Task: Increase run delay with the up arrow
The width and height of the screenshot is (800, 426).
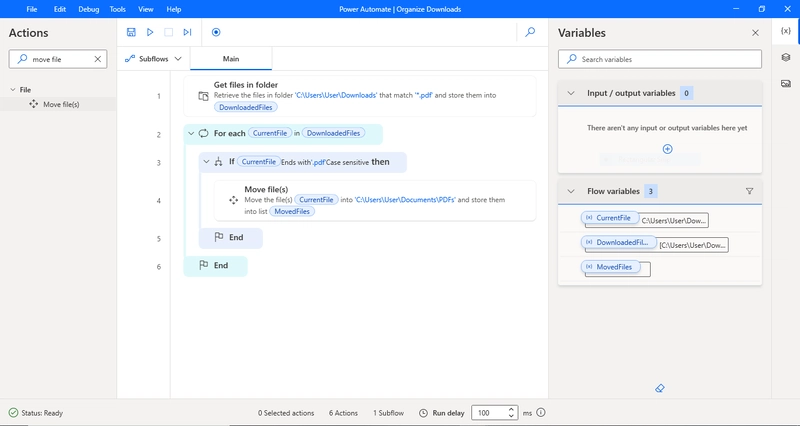Action: point(511,410)
